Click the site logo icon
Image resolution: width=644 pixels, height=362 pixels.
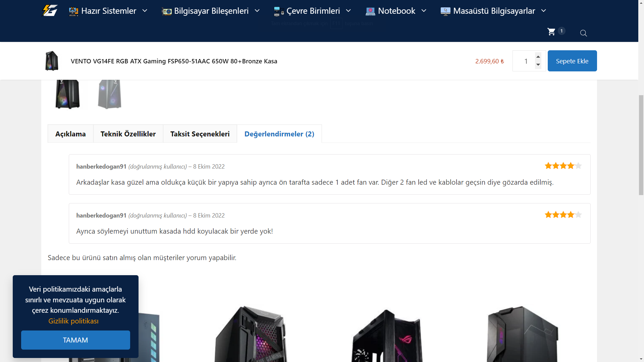[x=50, y=11]
